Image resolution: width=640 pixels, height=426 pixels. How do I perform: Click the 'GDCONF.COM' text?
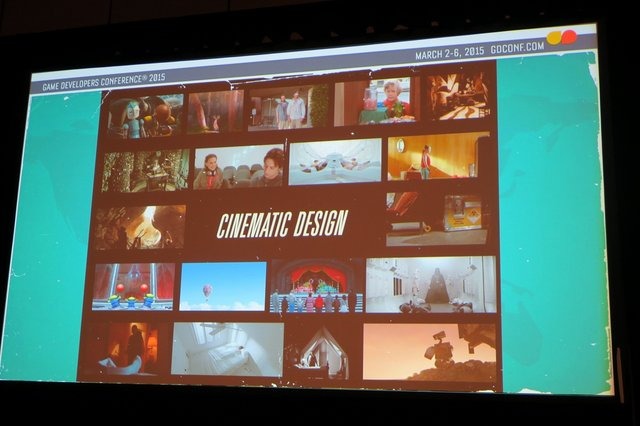tap(518, 48)
